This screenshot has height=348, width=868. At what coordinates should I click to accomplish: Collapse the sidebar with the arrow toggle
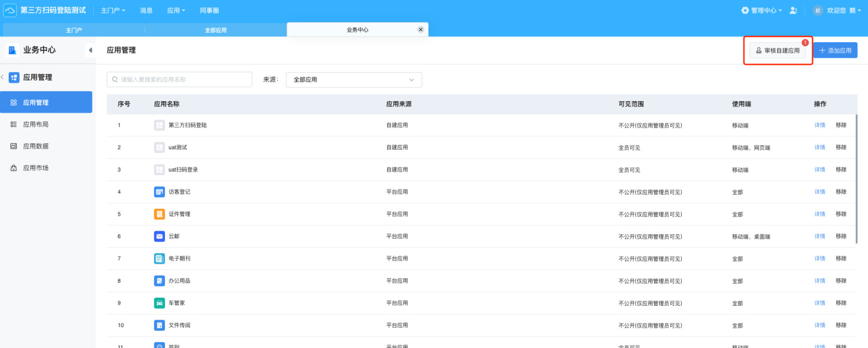90,50
